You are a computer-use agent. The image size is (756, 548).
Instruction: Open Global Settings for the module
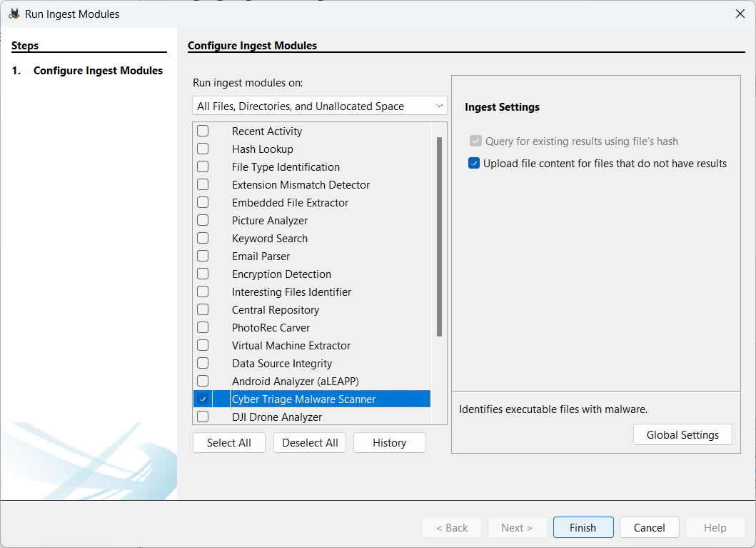[682, 434]
